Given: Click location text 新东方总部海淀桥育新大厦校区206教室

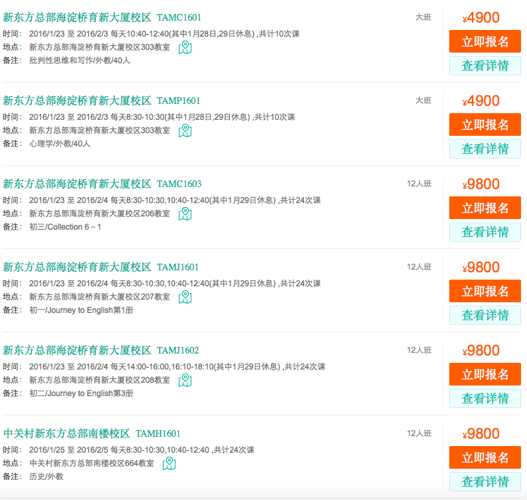Looking at the screenshot, I should click(x=100, y=214).
